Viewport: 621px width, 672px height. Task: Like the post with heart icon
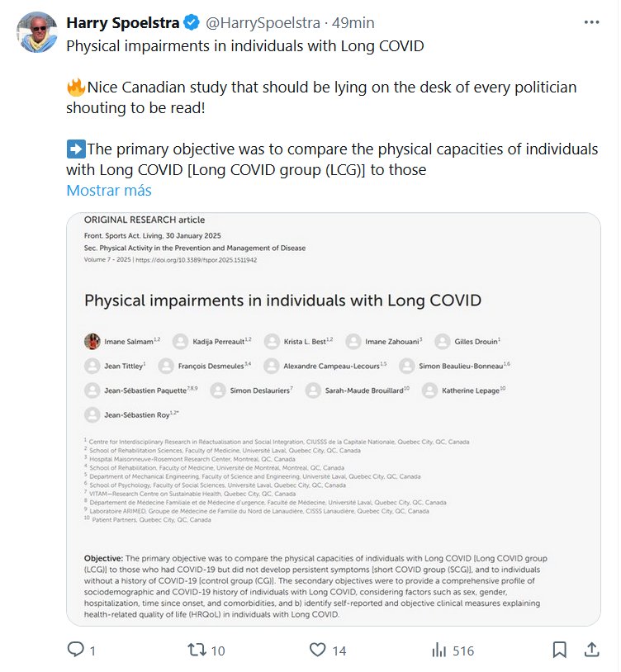coord(318,651)
